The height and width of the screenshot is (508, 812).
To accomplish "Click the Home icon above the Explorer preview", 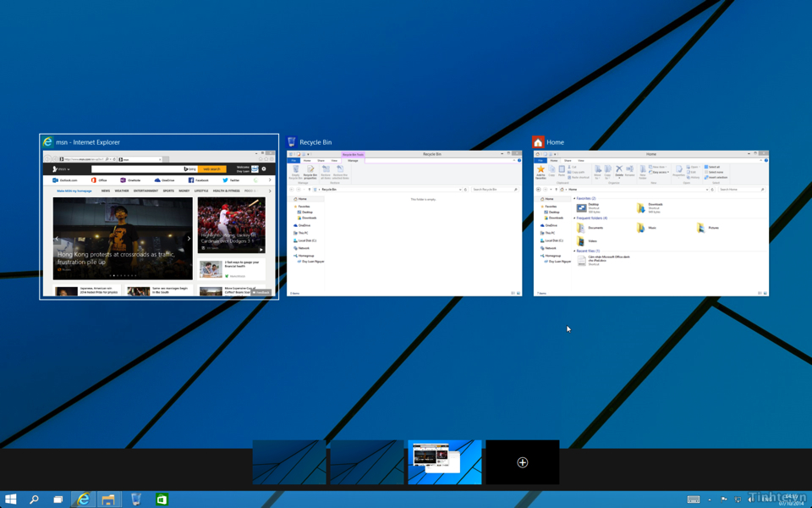I will click(538, 142).
